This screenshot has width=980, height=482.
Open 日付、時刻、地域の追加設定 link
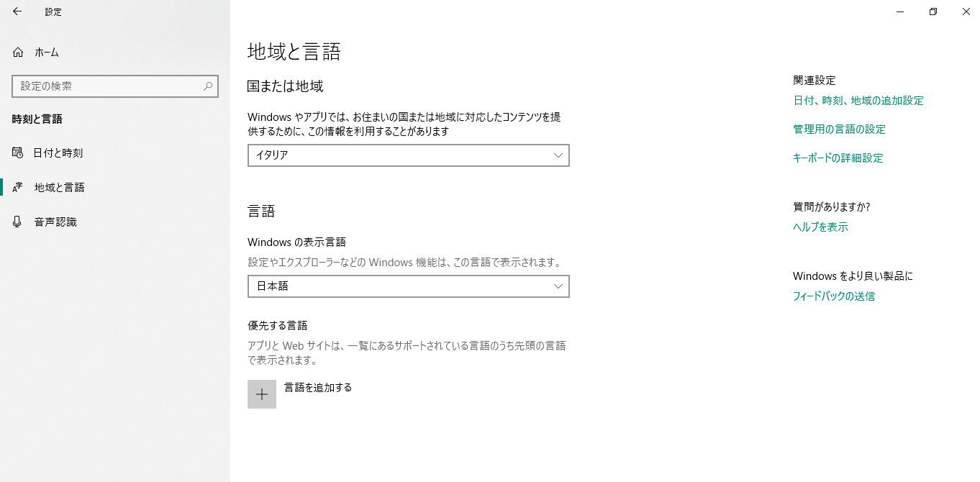click(x=858, y=101)
